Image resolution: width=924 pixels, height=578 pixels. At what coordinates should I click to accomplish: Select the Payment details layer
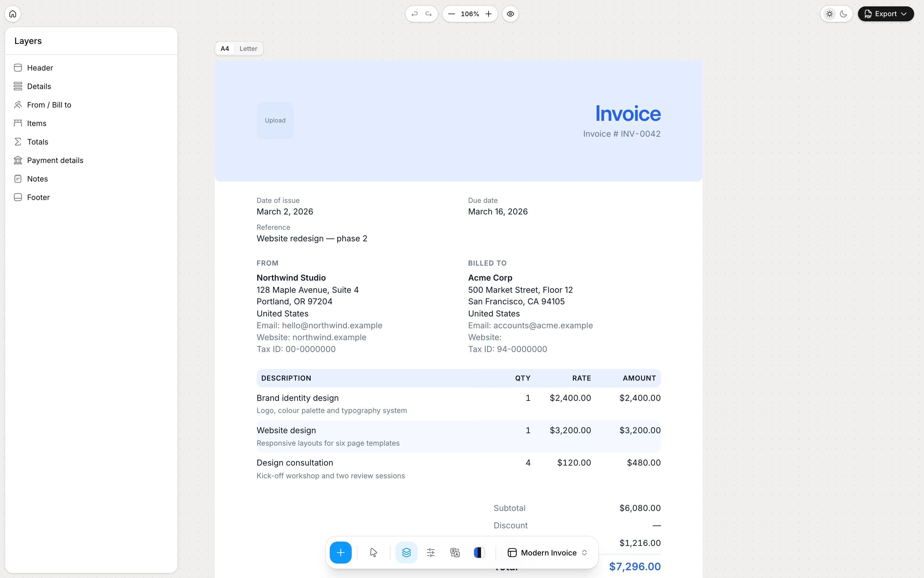click(x=91, y=161)
